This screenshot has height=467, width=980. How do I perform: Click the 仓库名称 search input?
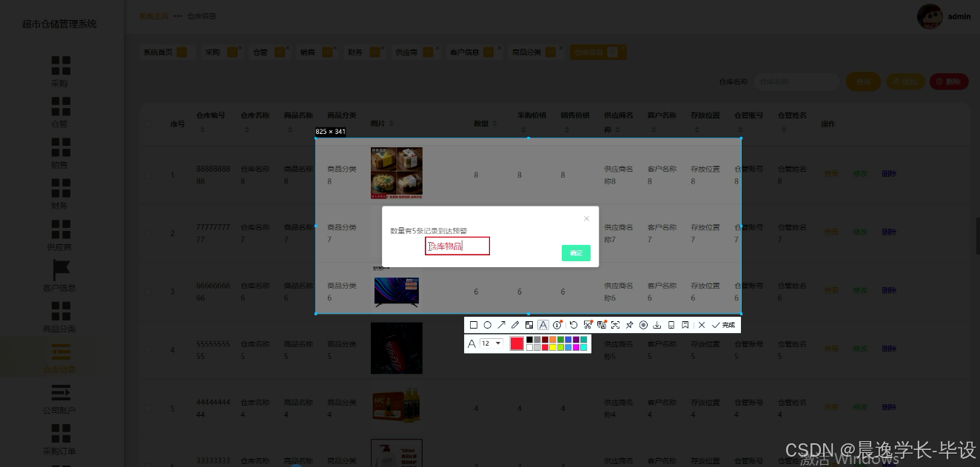pyautogui.click(x=796, y=81)
